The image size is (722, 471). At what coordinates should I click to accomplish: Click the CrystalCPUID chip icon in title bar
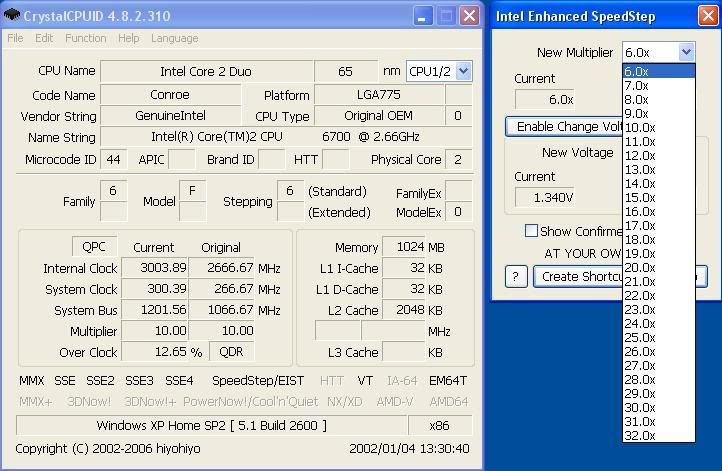pyautogui.click(x=12, y=15)
